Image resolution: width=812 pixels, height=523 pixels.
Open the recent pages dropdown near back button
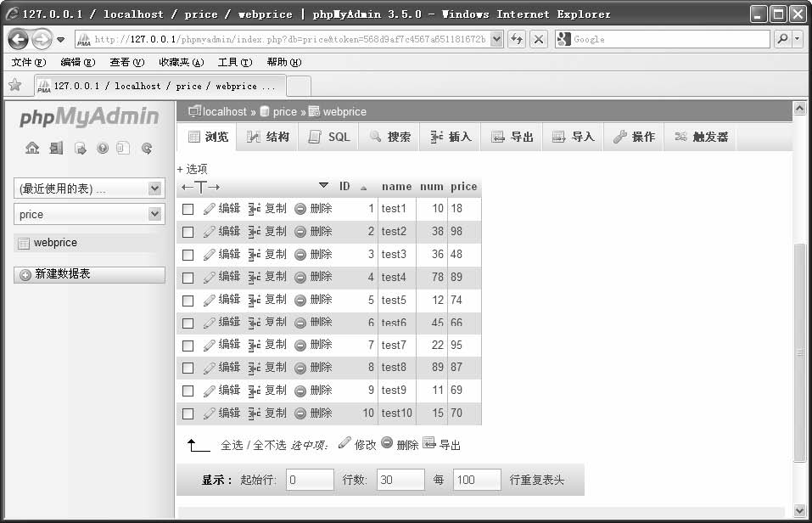pos(60,39)
